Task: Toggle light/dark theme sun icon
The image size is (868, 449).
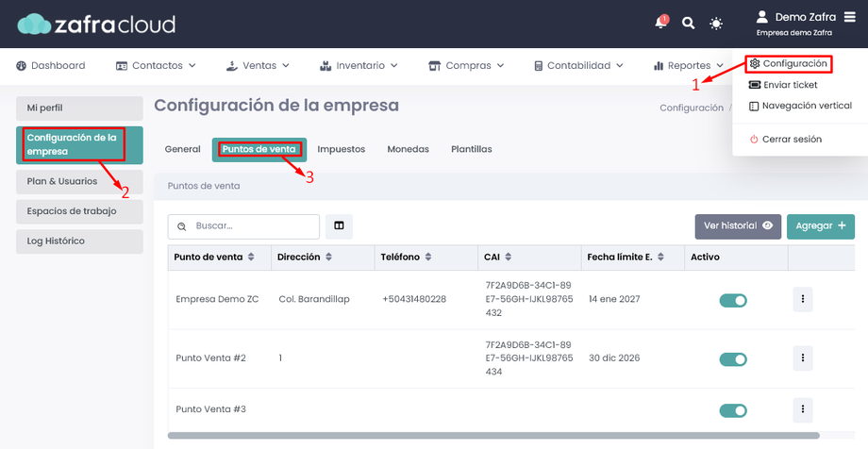Action: [x=716, y=24]
